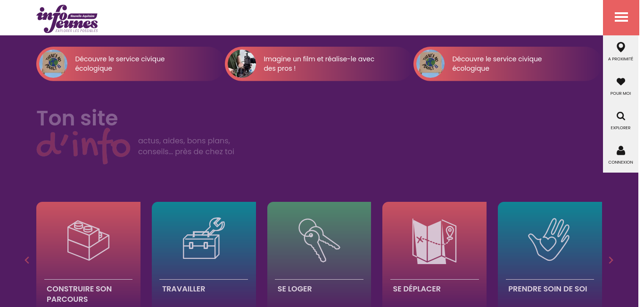Open the Info Jeunes logo homepage
This screenshot has height=307, width=644.
tap(67, 19)
